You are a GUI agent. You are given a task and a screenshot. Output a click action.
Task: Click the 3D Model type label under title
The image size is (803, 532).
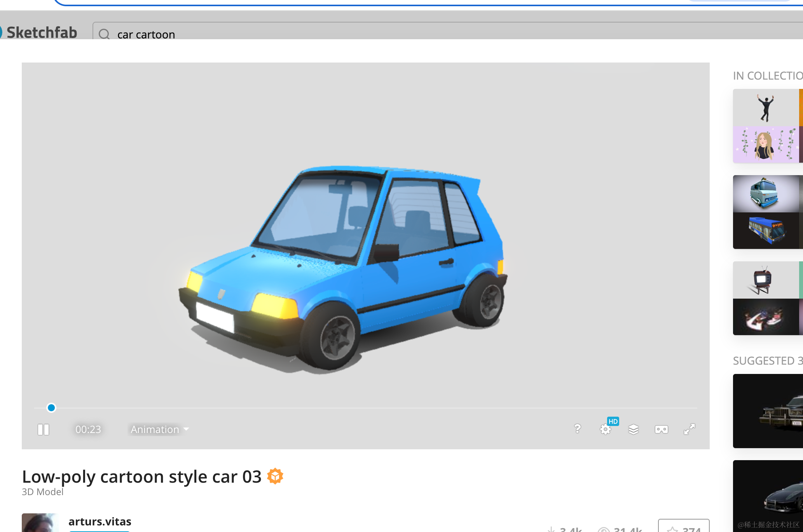42,492
